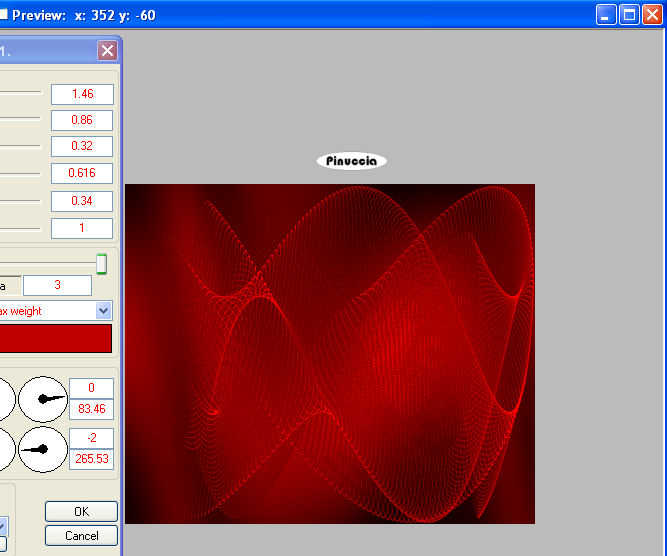Edit the 0.34 value field
667x556 pixels.
pyautogui.click(x=82, y=201)
